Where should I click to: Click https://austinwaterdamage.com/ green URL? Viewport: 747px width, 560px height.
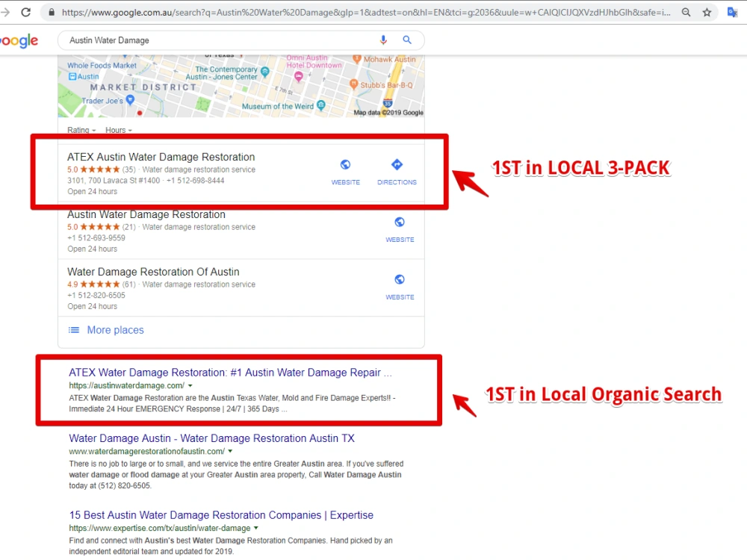click(127, 386)
